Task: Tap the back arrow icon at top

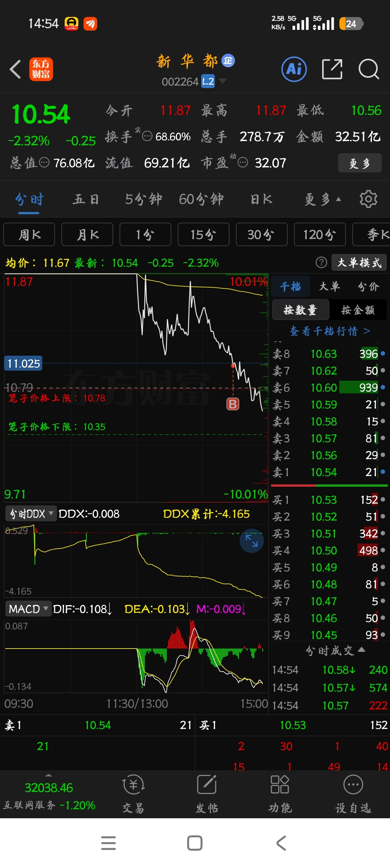Action: pyautogui.click(x=15, y=69)
